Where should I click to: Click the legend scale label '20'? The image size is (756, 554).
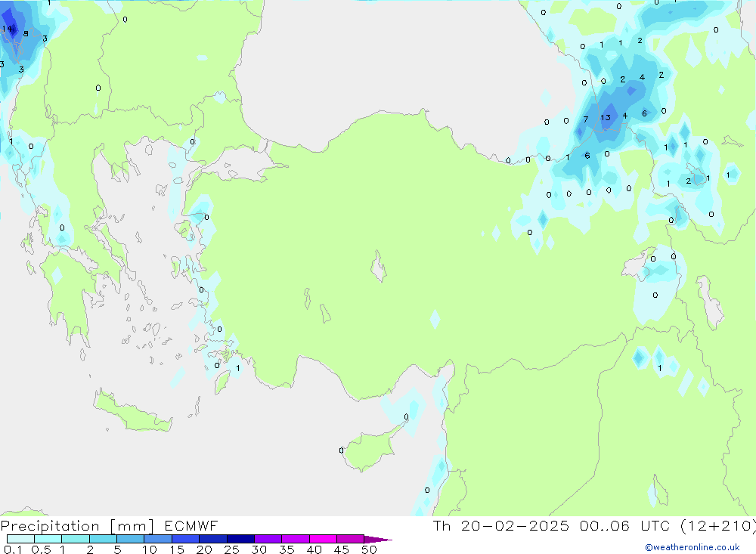[204, 549]
